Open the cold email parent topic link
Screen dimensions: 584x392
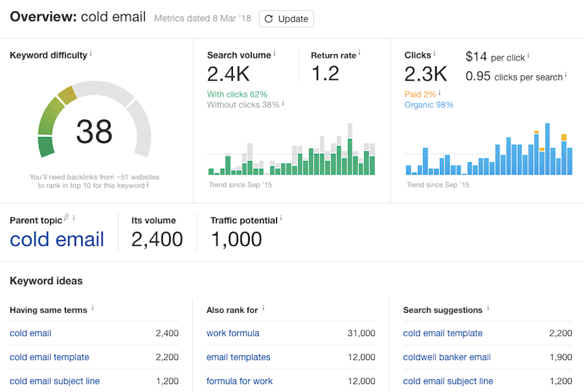coord(57,239)
